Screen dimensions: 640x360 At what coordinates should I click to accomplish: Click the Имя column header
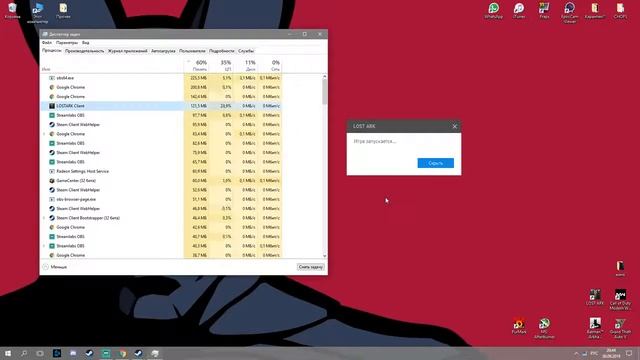click(x=46, y=69)
